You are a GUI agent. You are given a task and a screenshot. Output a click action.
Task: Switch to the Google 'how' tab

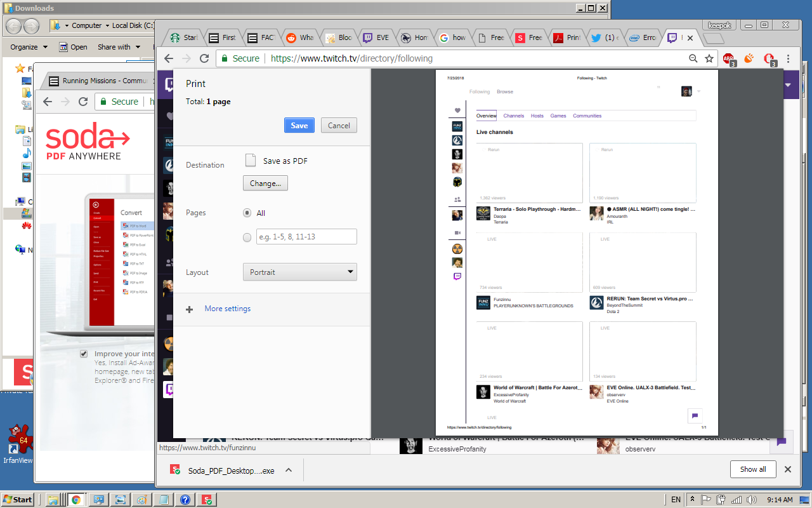pos(452,37)
